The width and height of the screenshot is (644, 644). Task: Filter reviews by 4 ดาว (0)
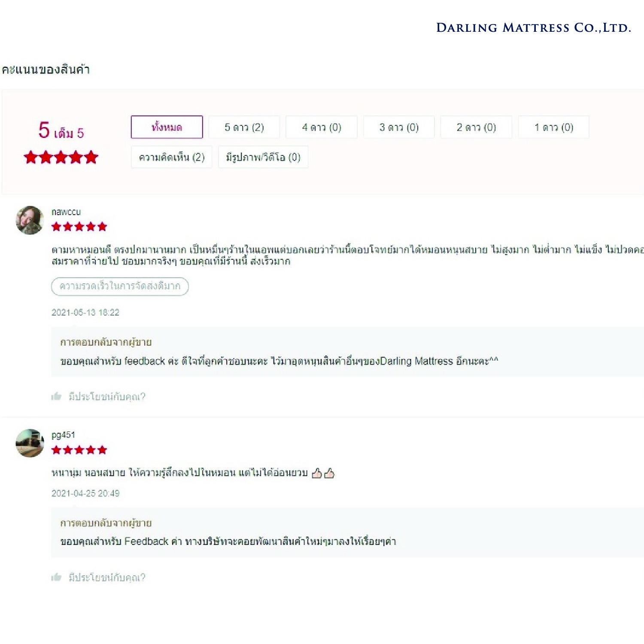[x=322, y=127]
